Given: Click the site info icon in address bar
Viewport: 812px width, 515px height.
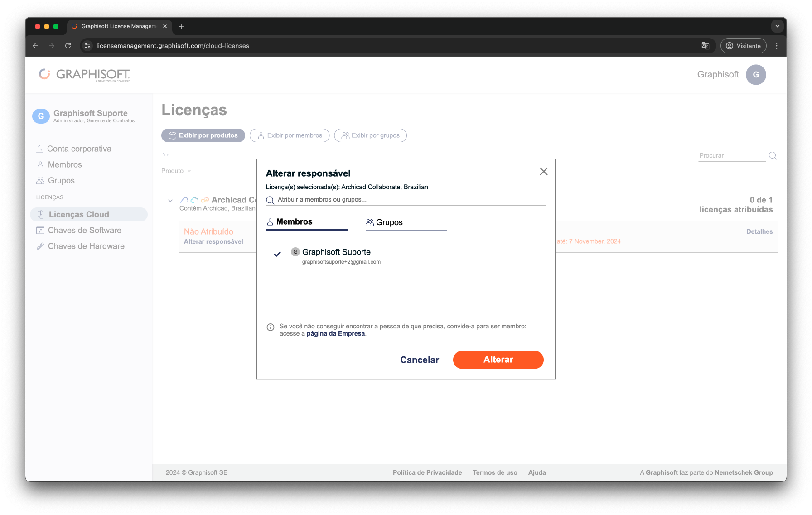Looking at the screenshot, I should pos(88,46).
